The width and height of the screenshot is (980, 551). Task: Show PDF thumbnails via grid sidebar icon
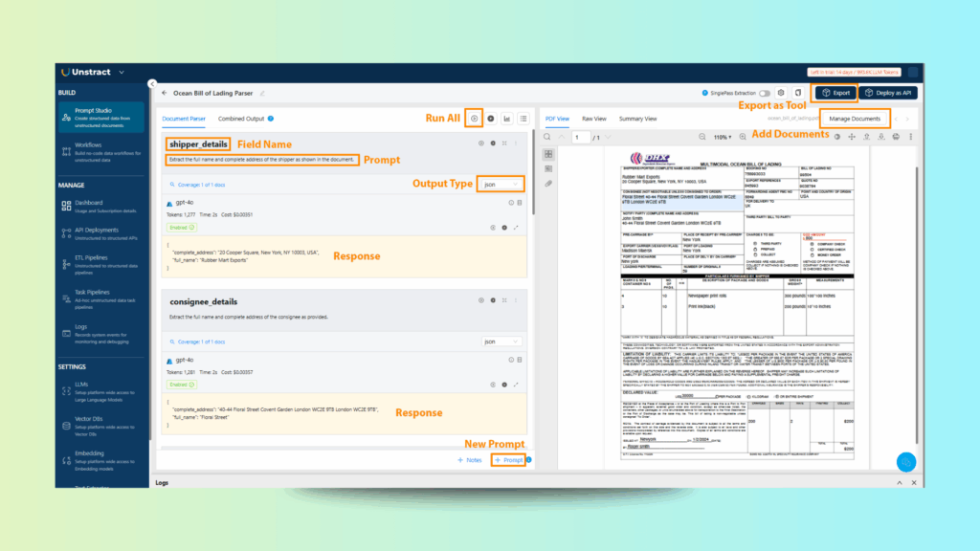click(x=548, y=154)
